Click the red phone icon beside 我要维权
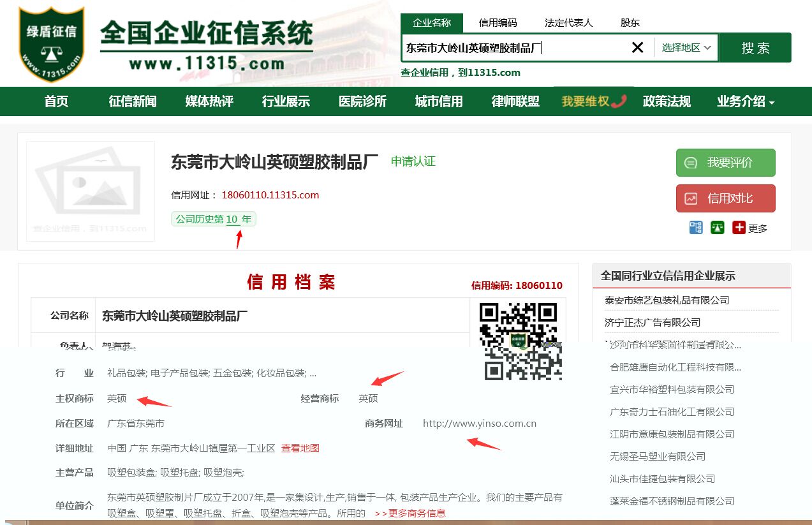The height and width of the screenshot is (525, 812). point(617,100)
